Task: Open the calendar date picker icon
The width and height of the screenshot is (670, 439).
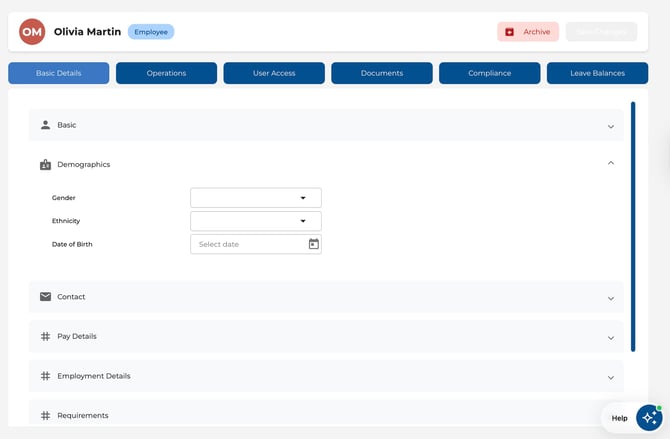Action: (313, 244)
